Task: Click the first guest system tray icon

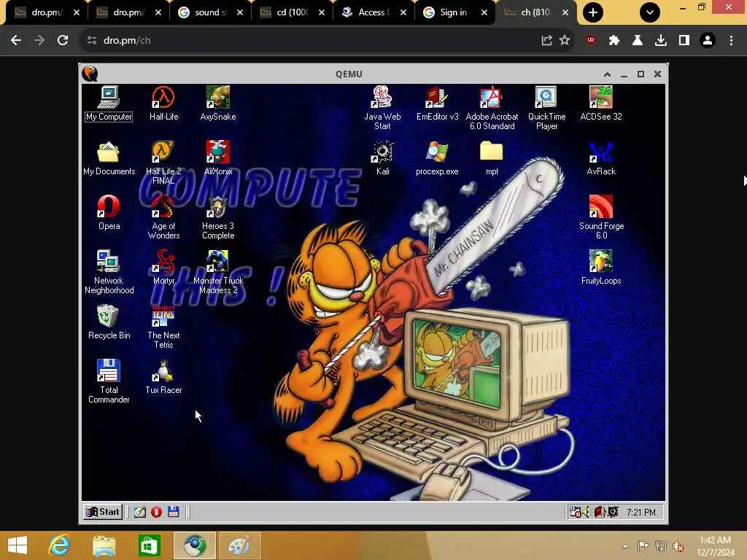Action: [x=576, y=512]
